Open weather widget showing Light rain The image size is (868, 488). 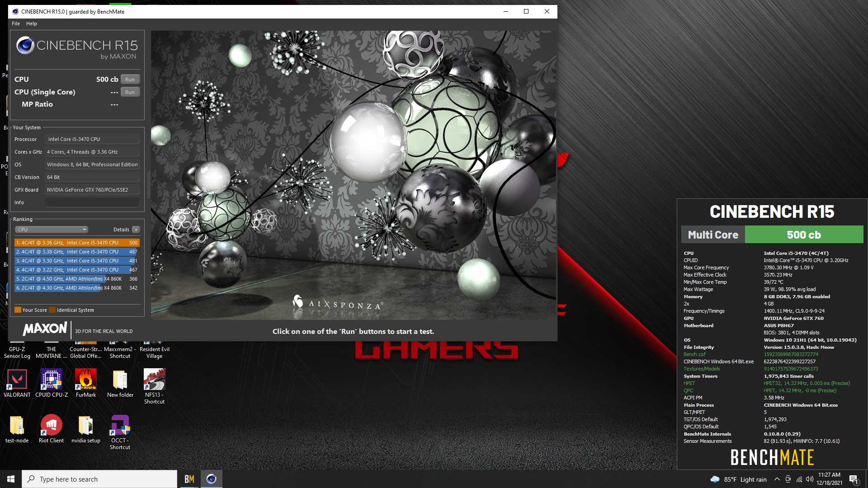coord(738,479)
